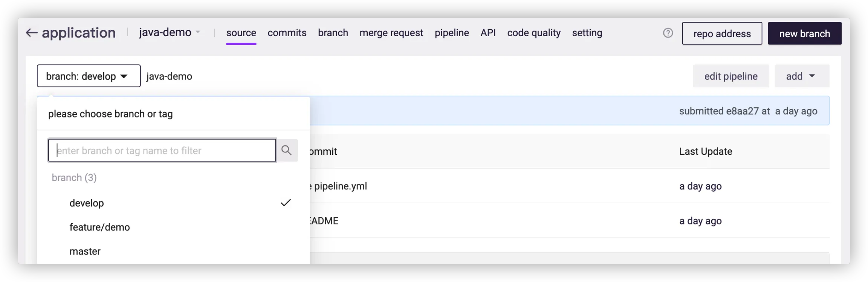The height and width of the screenshot is (282, 868).
Task: Click the search magnifier icon
Action: (287, 151)
